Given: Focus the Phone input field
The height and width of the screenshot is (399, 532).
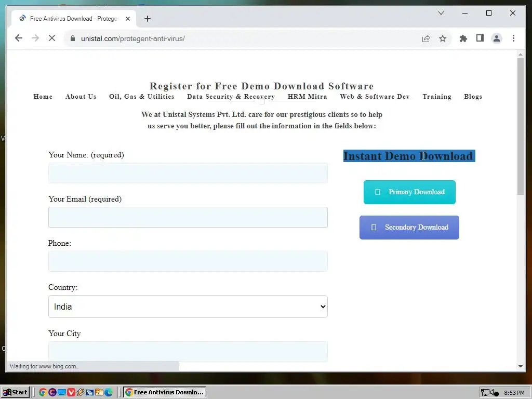Looking at the screenshot, I should [x=188, y=261].
